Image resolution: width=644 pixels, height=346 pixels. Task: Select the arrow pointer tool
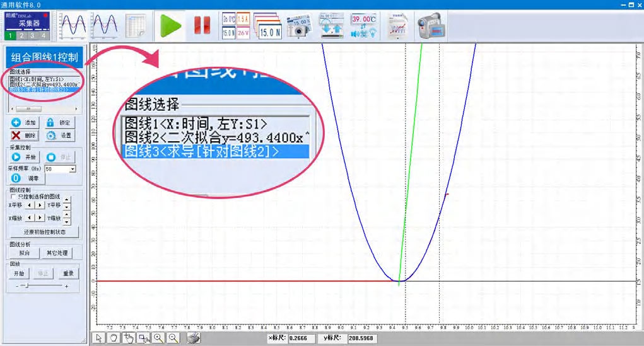(x=99, y=338)
